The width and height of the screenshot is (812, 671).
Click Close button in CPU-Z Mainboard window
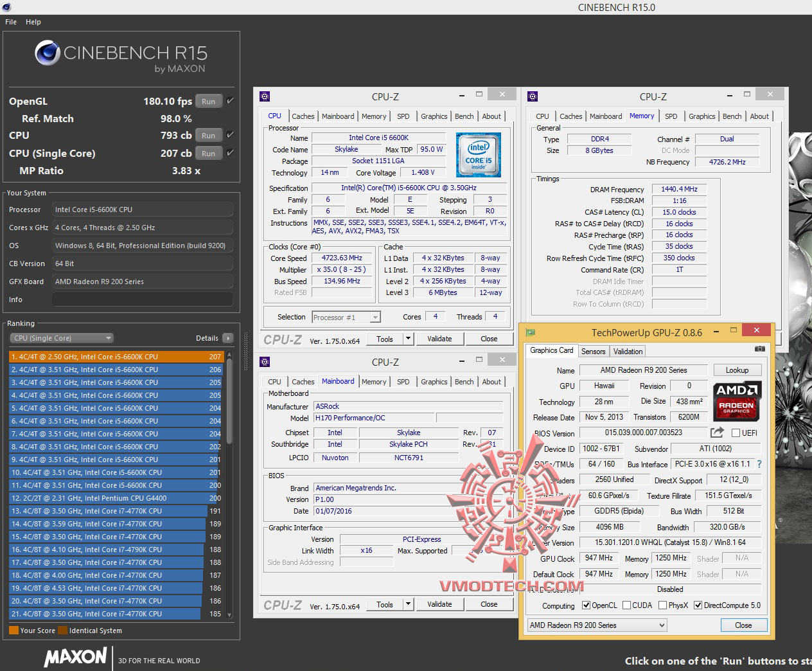pos(489,604)
